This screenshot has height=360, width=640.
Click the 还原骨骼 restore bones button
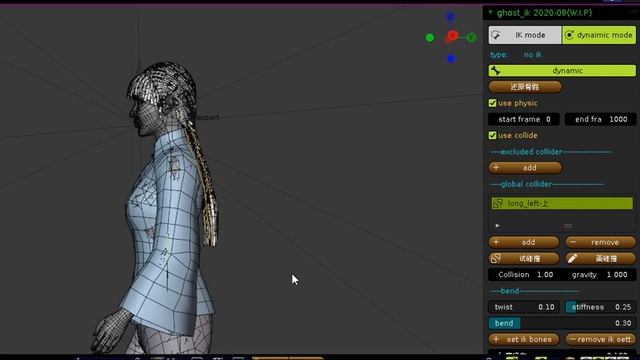point(525,87)
